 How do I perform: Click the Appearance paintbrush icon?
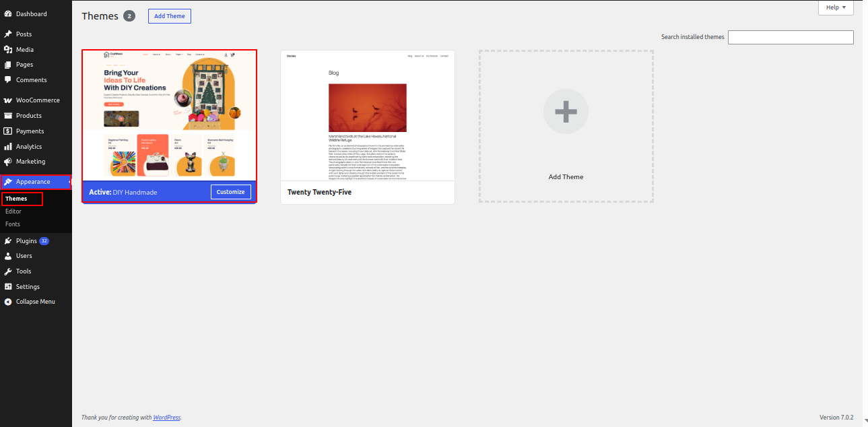[8, 182]
